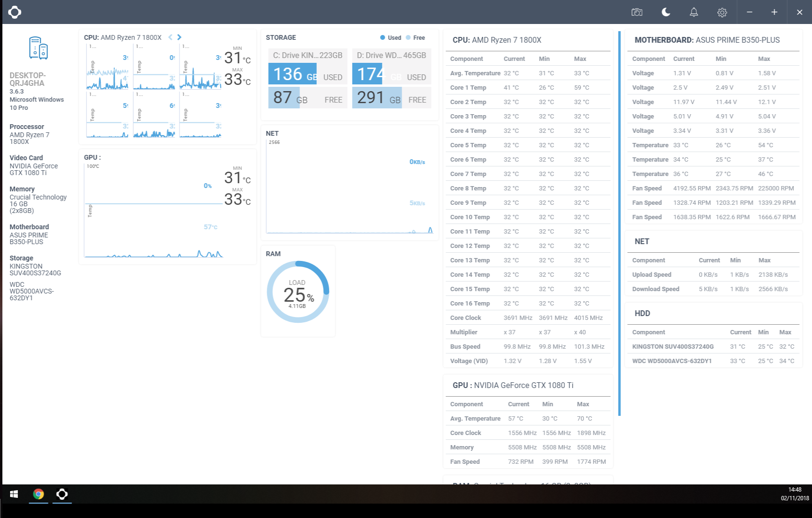Click the Crucial Technology memory entry in the sidebar

[38, 204]
